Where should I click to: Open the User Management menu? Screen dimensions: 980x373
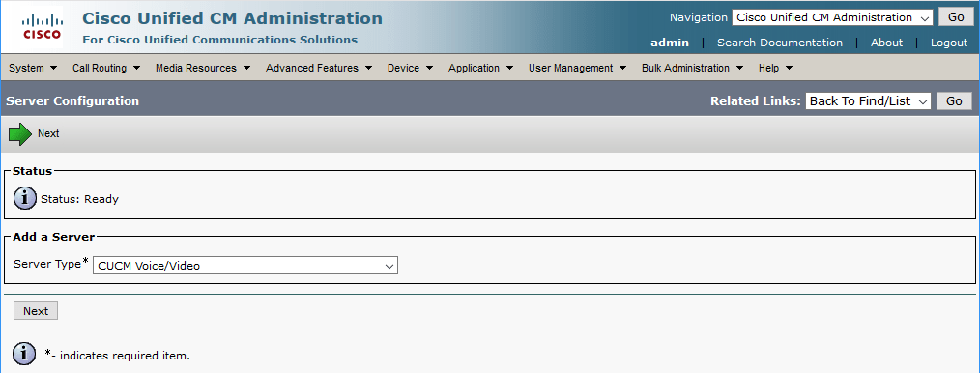click(x=578, y=68)
